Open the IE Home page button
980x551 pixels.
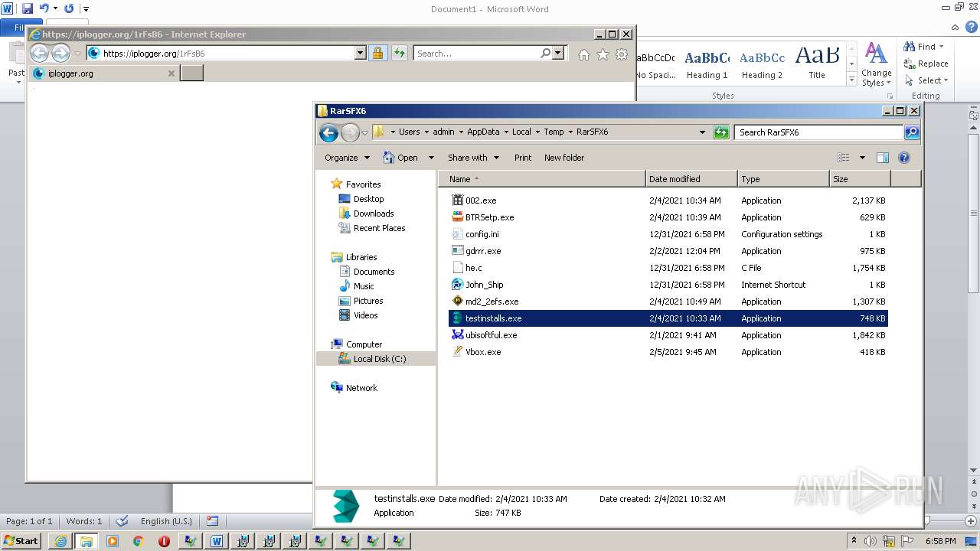pyautogui.click(x=584, y=54)
